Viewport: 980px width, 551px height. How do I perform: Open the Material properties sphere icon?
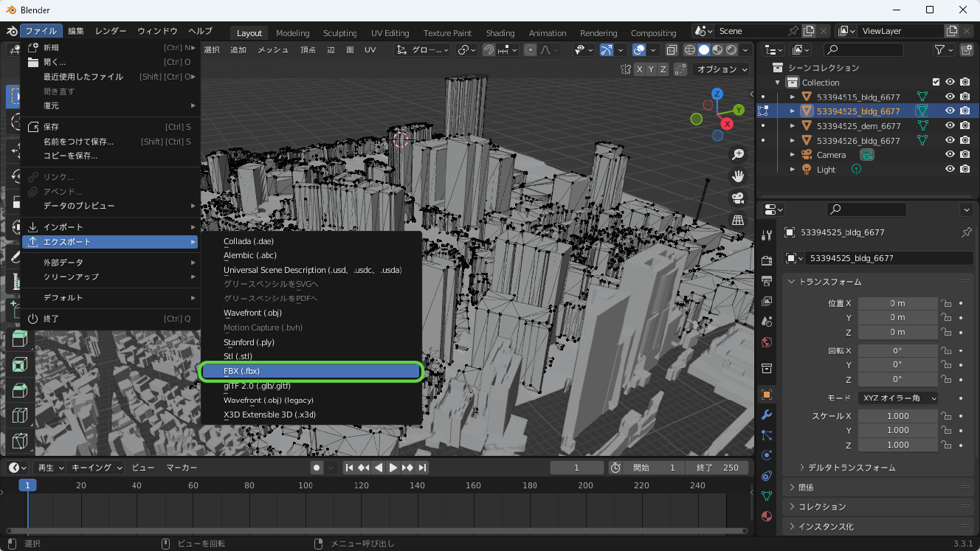(766, 516)
